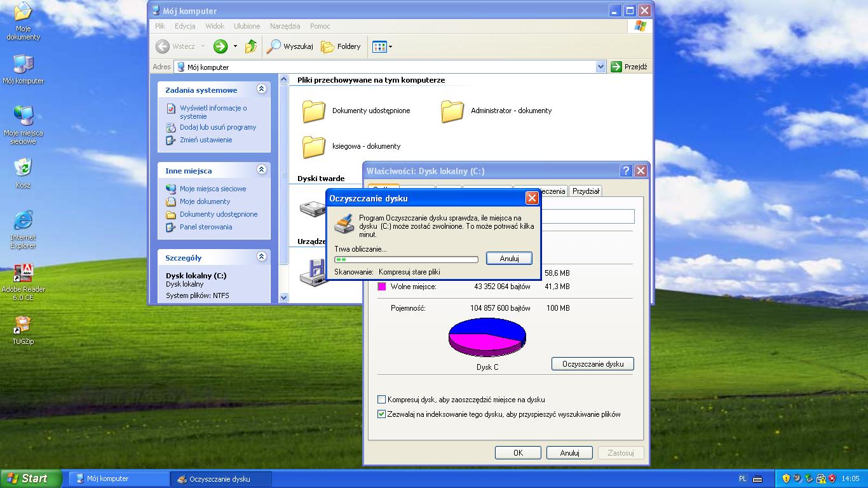Enable Kompresuj dysk checkbox
The width and height of the screenshot is (868, 488).
coord(382,400)
